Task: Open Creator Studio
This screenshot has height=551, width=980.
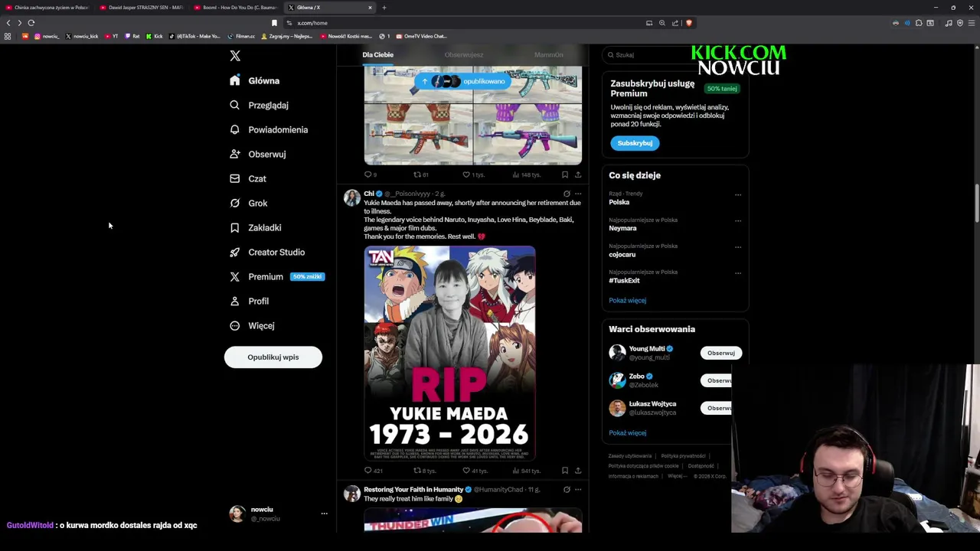Action: [x=267, y=252]
